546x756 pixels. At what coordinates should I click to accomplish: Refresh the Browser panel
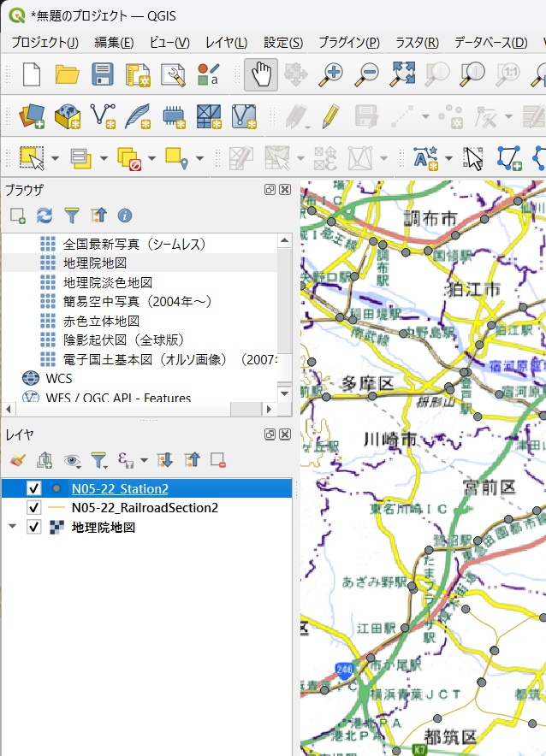click(x=45, y=216)
